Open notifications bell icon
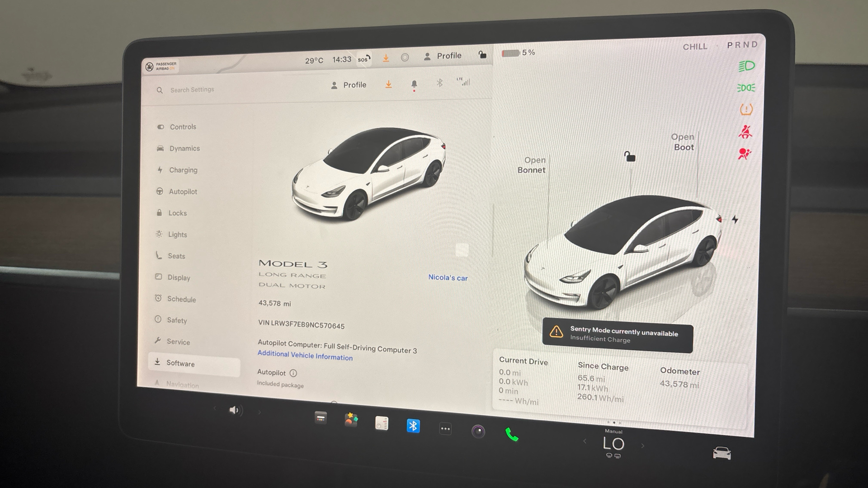Viewport: 868px width, 488px height. [x=414, y=85]
